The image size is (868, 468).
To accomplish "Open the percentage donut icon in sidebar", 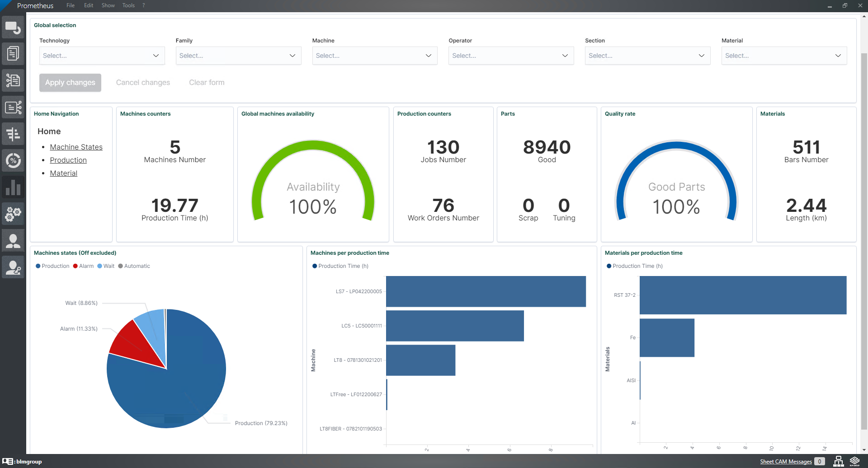I will click(x=13, y=160).
